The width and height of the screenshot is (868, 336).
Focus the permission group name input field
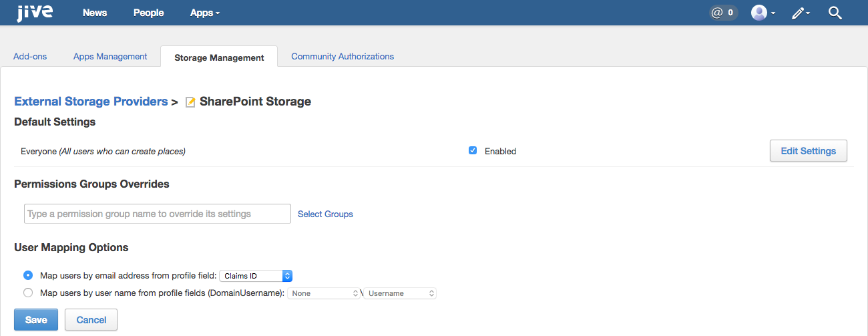(158, 214)
